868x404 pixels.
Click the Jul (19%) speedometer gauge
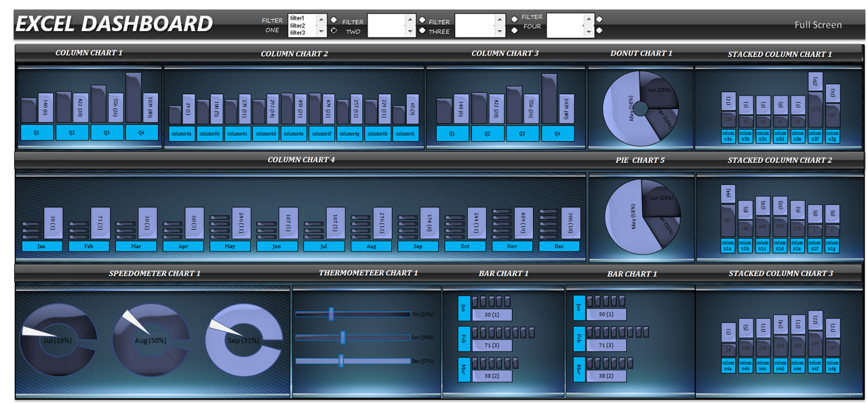coord(57,340)
